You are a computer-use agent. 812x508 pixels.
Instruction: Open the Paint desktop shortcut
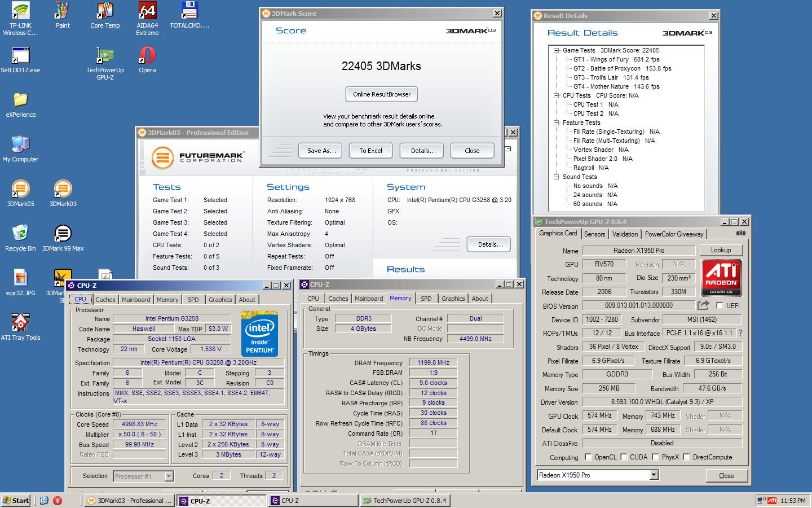[63, 15]
